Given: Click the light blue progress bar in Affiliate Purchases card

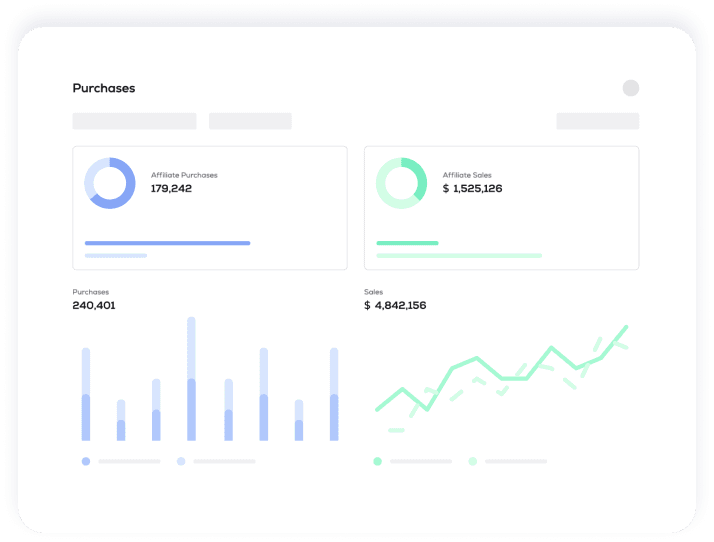Looking at the screenshot, I should [x=116, y=256].
